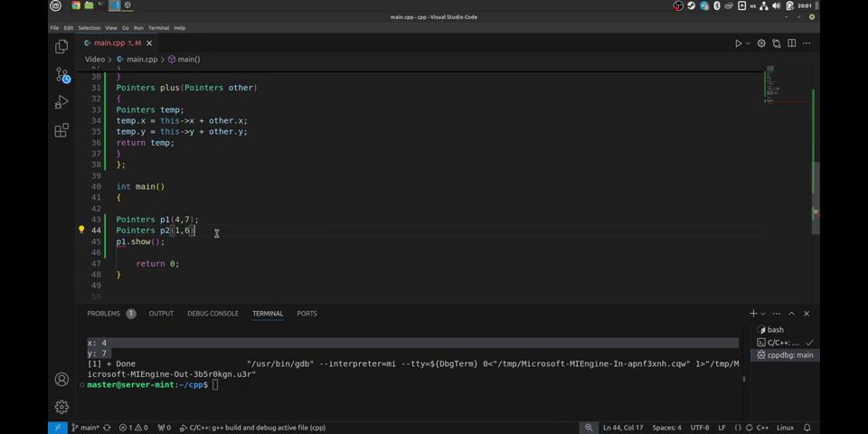Expand the main() symbol breadcrumb
Screen dimensions: 868x434
tap(184, 60)
